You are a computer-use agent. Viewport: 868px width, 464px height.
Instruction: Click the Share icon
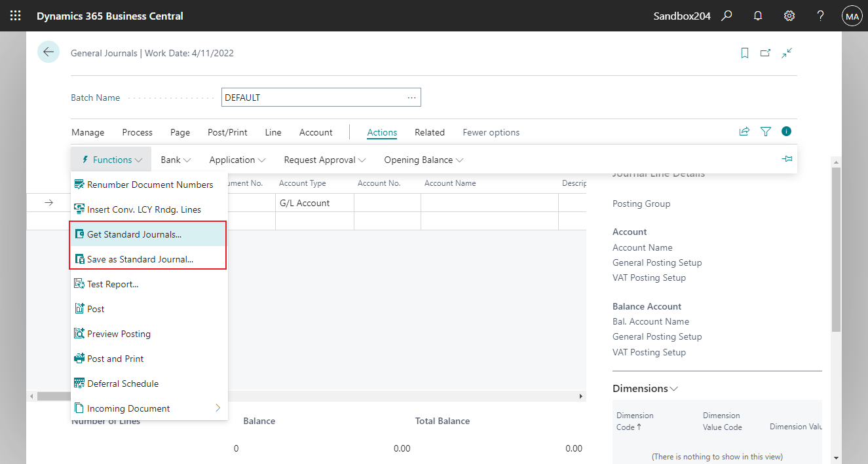pos(744,131)
